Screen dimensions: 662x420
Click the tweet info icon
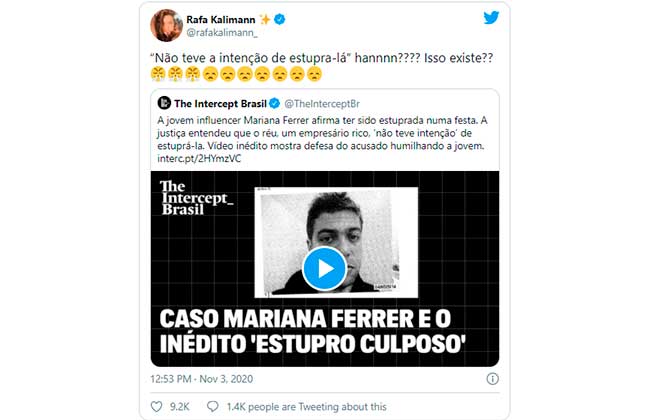492,379
